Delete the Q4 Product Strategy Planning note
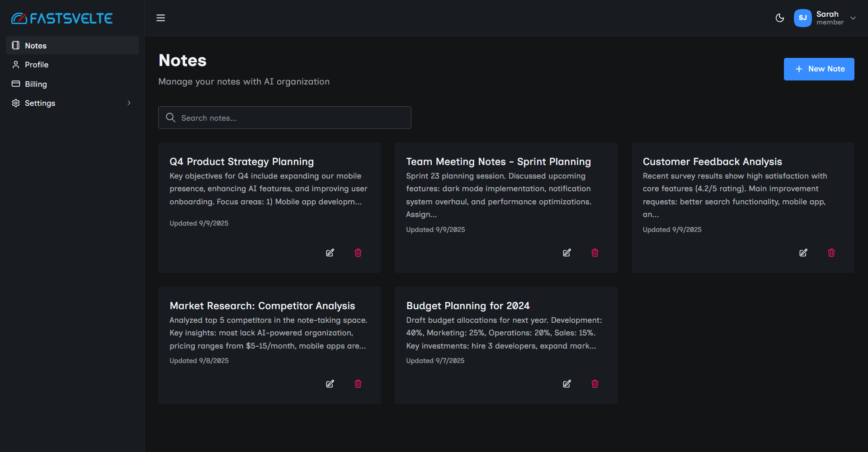 (x=358, y=253)
